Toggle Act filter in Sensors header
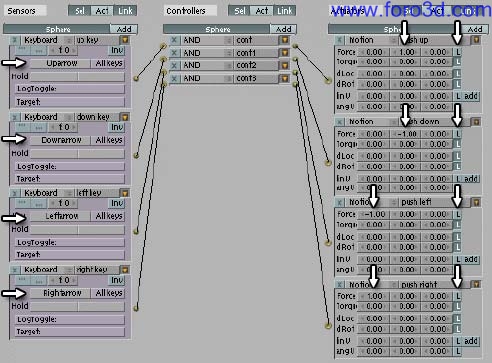This screenshot has height=363, width=492. [x=102, y=11]
